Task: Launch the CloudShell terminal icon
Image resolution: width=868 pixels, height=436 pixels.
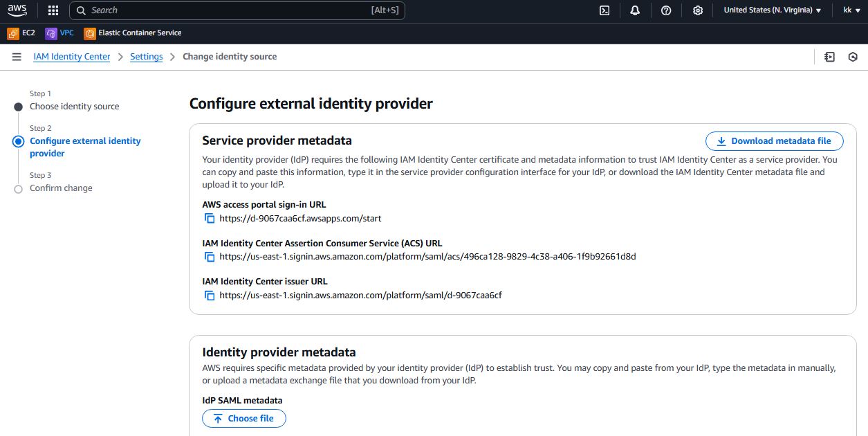Action: tap(604, 10)
